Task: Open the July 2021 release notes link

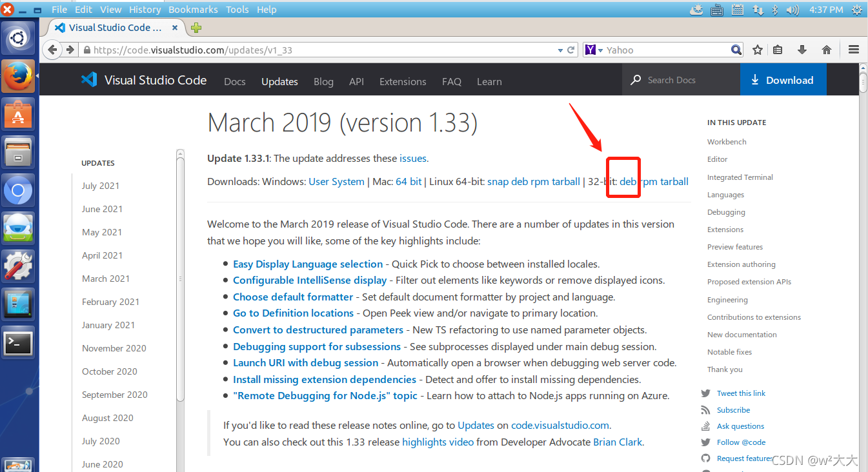Action: point(100,185)
